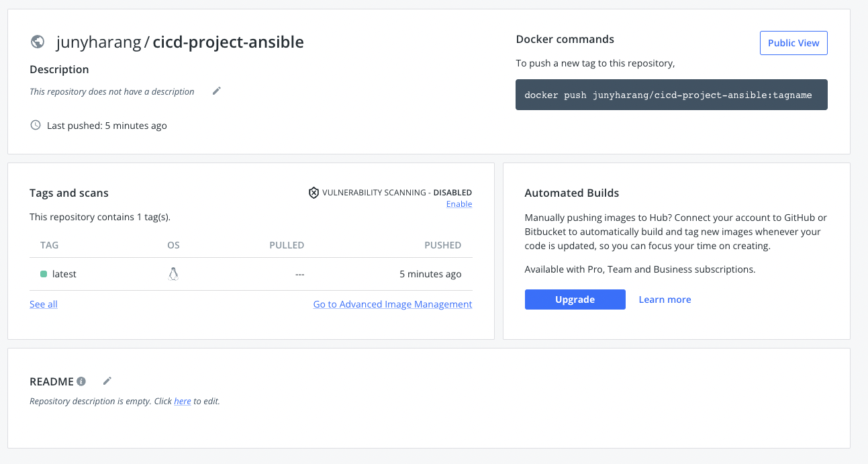Screen dimensions: 868x464
Task: Click the 'here' link to edit README
Action: (x=183, y=402)
